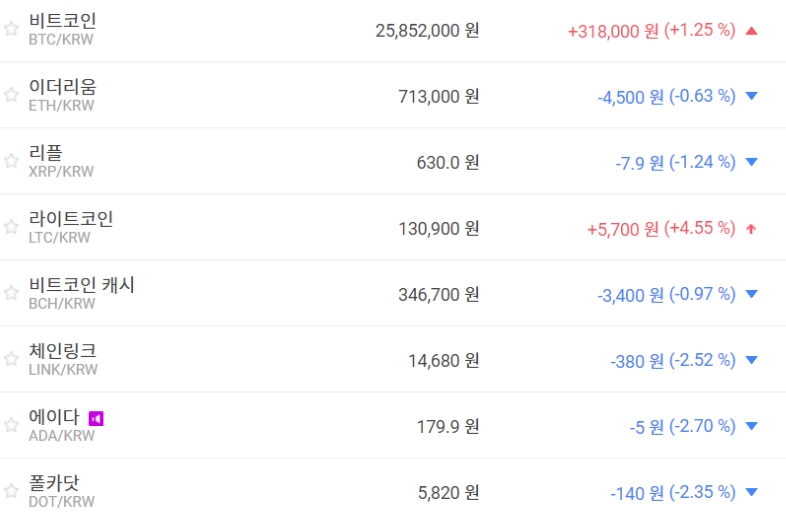The width and height of the screenshot is (786, 523).
Task: Favorite the DOT/KRW row star
Action: 11,491
